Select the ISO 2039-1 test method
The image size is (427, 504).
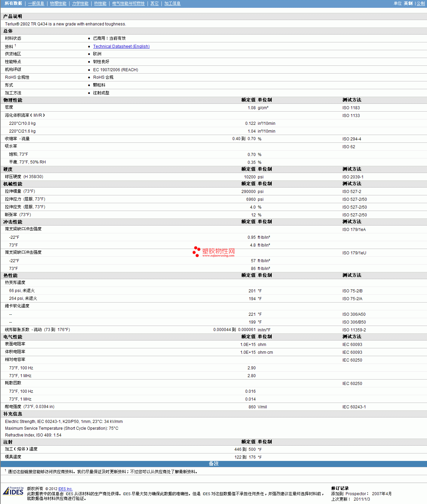tap(353, 177)
